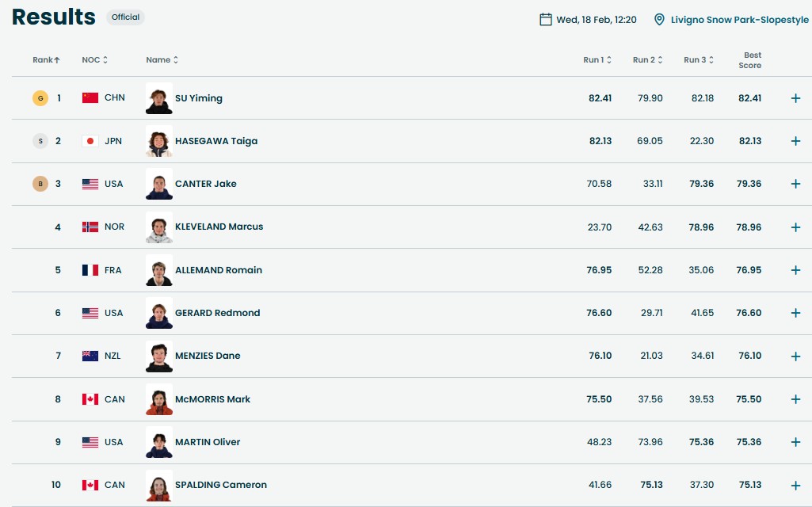Expand SU Yiming's row details
This screenshot has width=812, height=507.
pos(795,98)
